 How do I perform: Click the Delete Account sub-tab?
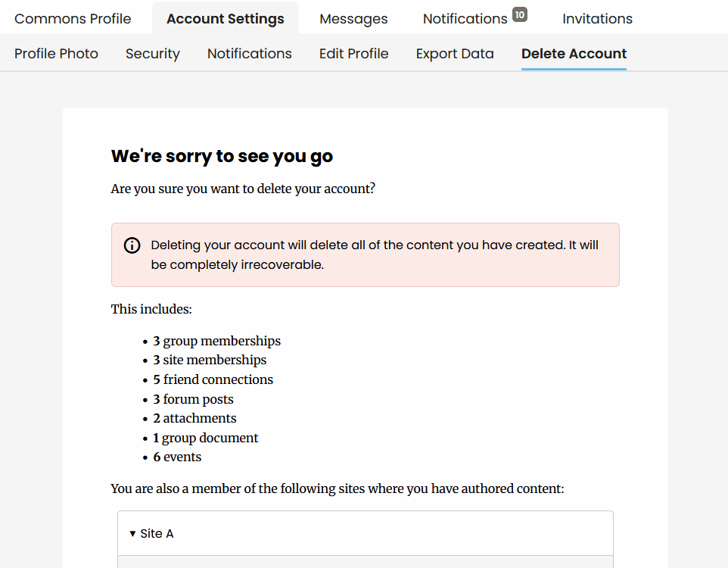coord(574,54)
